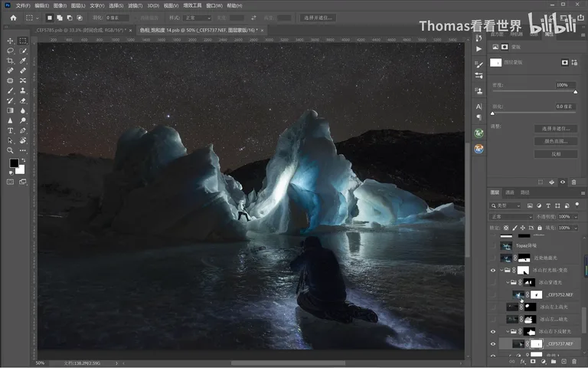Open the 窗口(W) menu
This screenshot has height=368, width=588.
pyautogui.click(x=214, y=5)
